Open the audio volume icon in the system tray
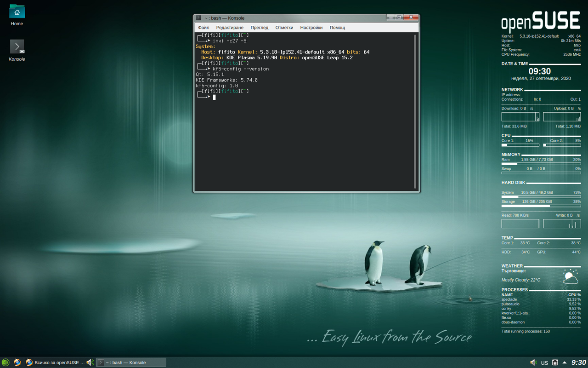 [533, 362]
